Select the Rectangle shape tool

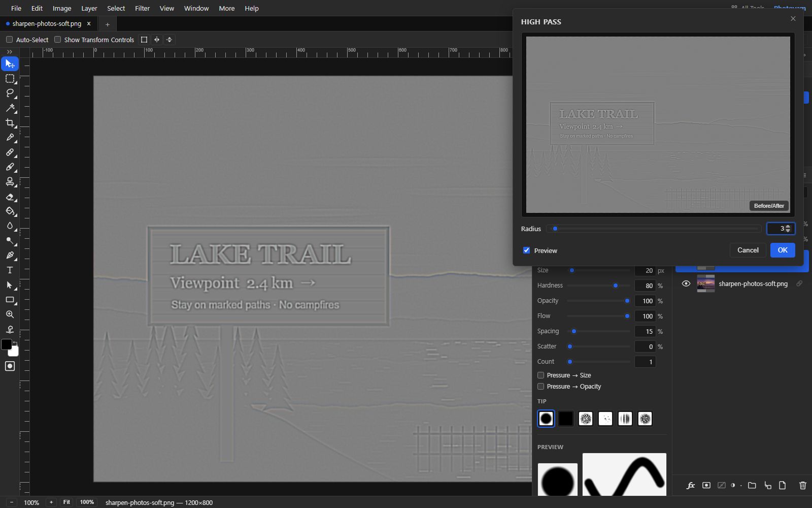10,300
